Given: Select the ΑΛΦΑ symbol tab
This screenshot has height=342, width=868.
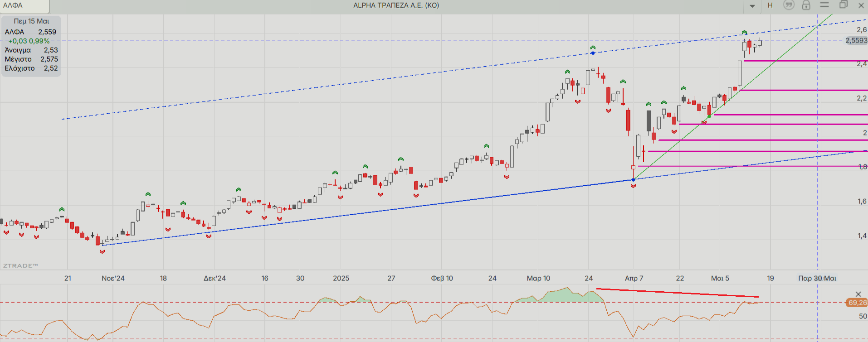Looking at the screenshot, I should [24, 6].
